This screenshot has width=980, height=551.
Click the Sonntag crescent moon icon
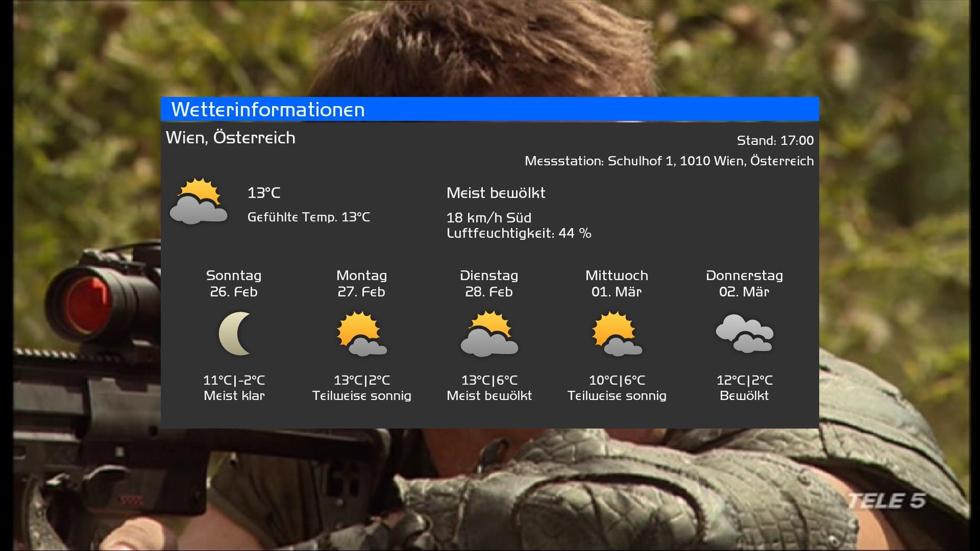pos(235,334)
